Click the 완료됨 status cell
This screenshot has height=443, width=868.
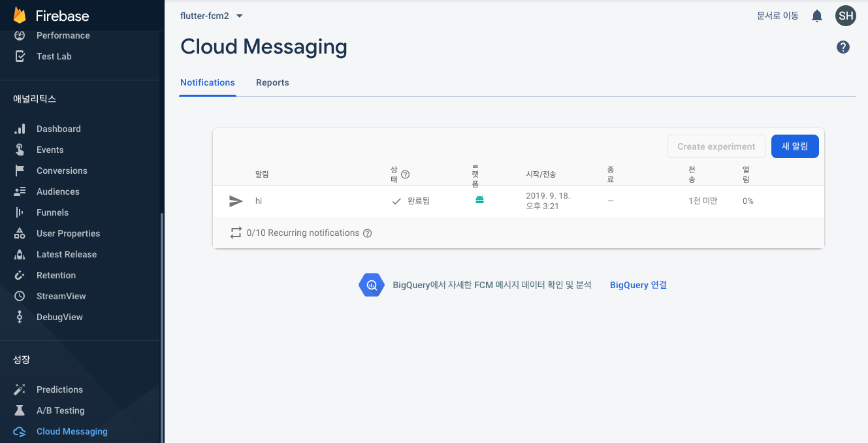411,201
